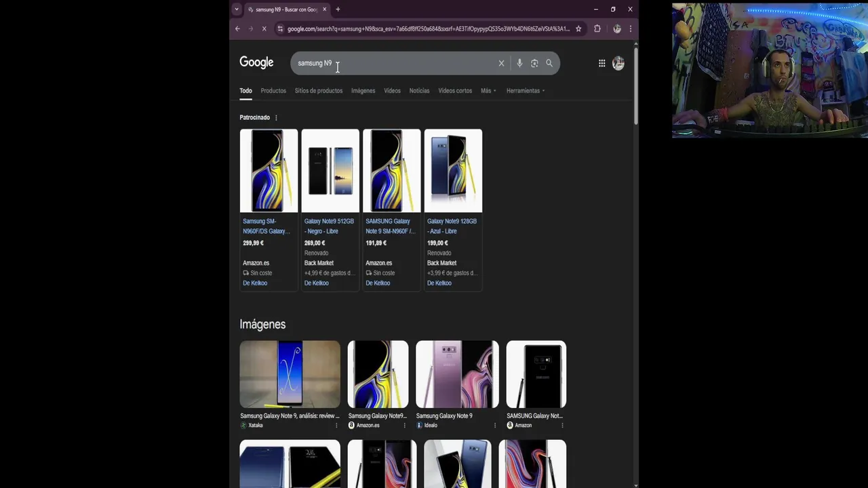Click De Kelkoo link under 199,00 € product
The image size is (868, 488).
(439, 283)
